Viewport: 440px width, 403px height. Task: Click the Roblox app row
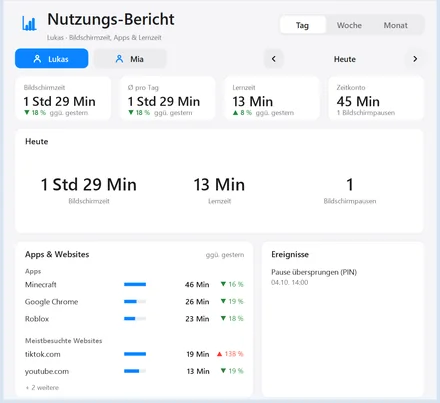134,319
